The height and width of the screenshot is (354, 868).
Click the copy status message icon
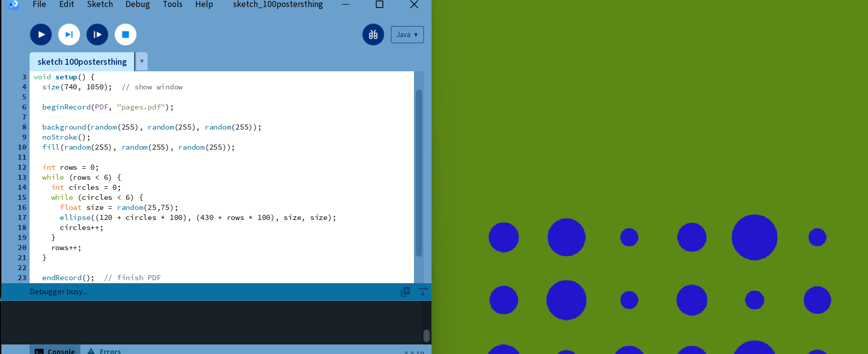405,292
